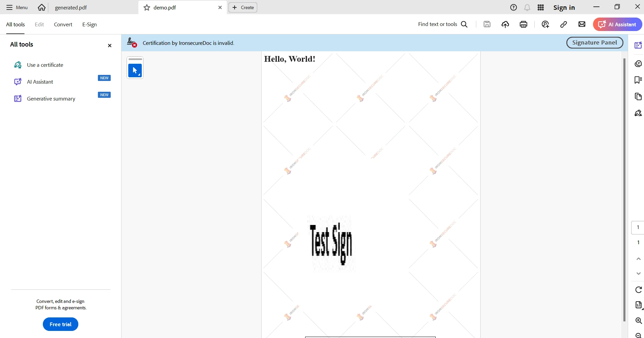Open the Signature Panel button
Screen dimensions: 644x338
tap(594, 43)
